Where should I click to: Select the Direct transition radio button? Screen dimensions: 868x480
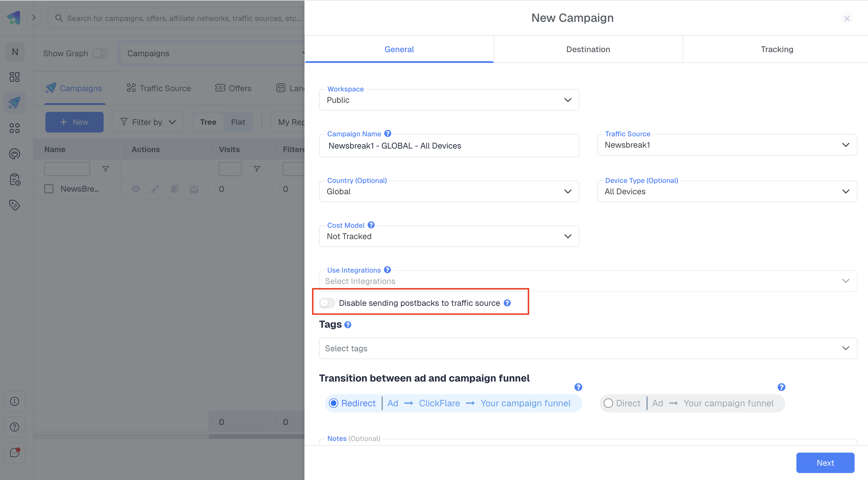pos(608,403)
